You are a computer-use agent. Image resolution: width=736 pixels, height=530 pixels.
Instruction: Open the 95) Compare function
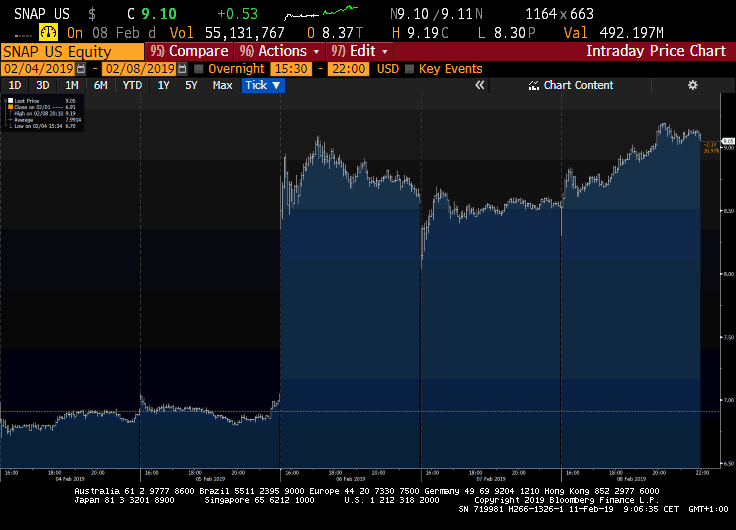pos(189,51)
